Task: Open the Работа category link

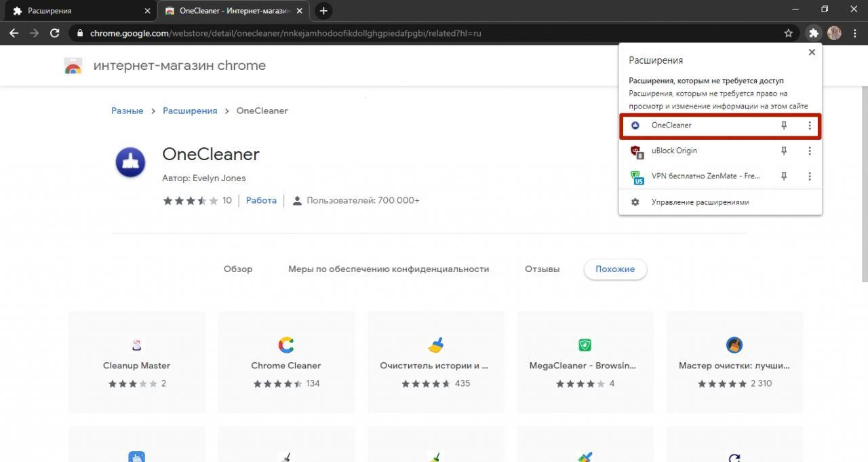Action: click(x=261, y=200)
